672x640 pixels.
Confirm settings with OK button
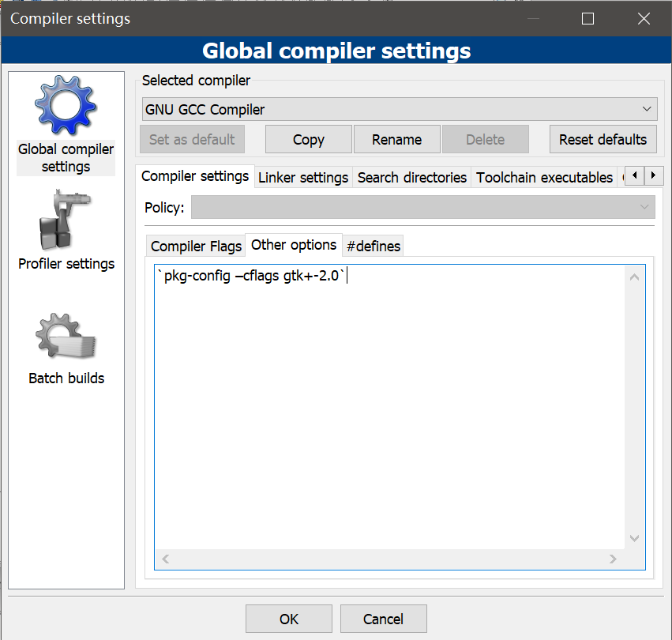[x=289, y=619]
